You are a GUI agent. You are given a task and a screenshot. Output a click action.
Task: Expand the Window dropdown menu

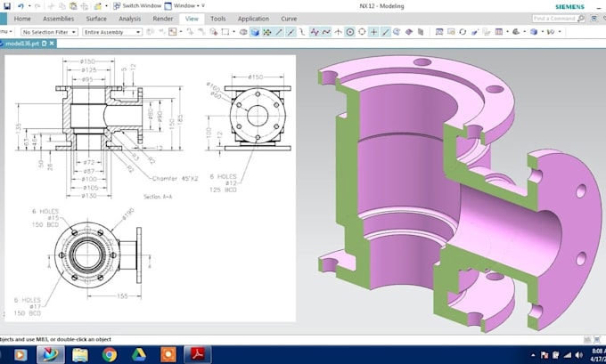click(184, 6)
